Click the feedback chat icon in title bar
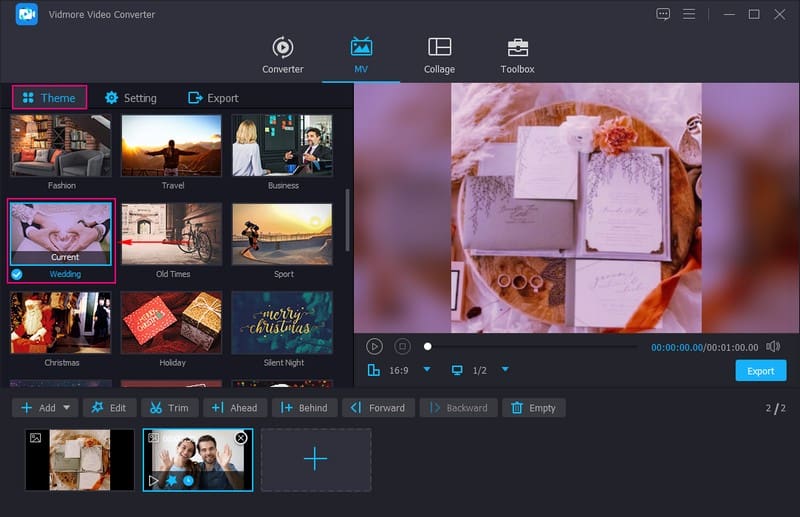Viewport: 800px width, 517px height. click(663, 14)
